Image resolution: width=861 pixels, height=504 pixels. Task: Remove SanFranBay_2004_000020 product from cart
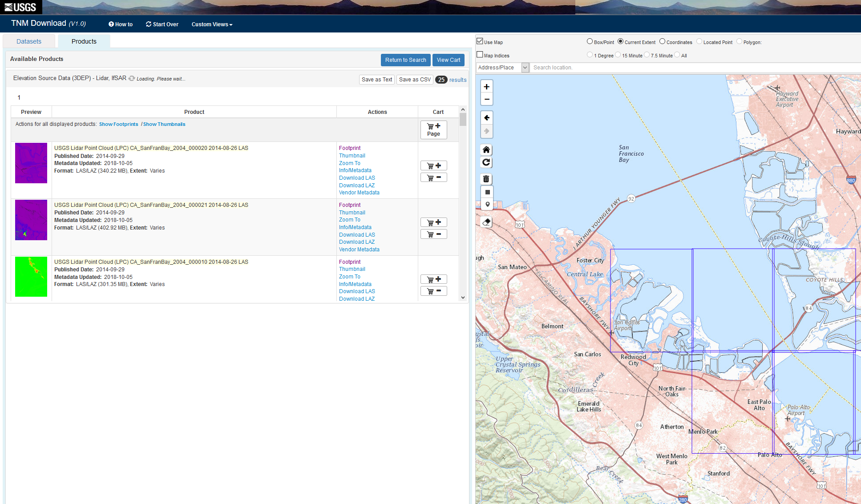point(434,177)
